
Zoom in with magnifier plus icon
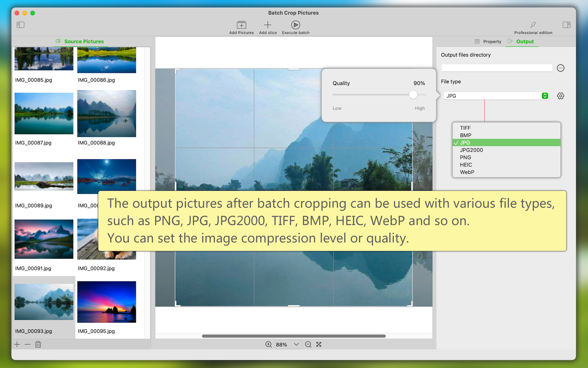click(269, 344)
